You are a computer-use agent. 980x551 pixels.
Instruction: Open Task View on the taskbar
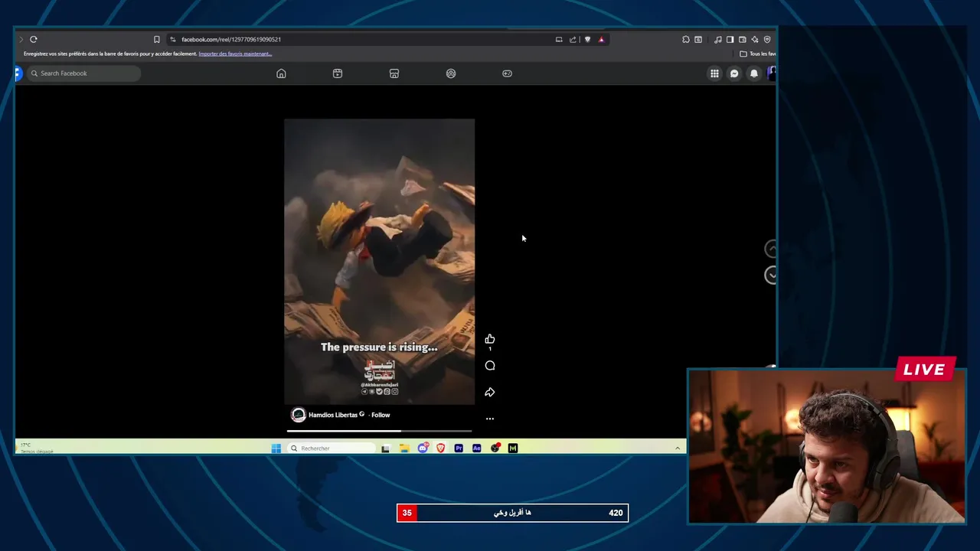[386, 448]
